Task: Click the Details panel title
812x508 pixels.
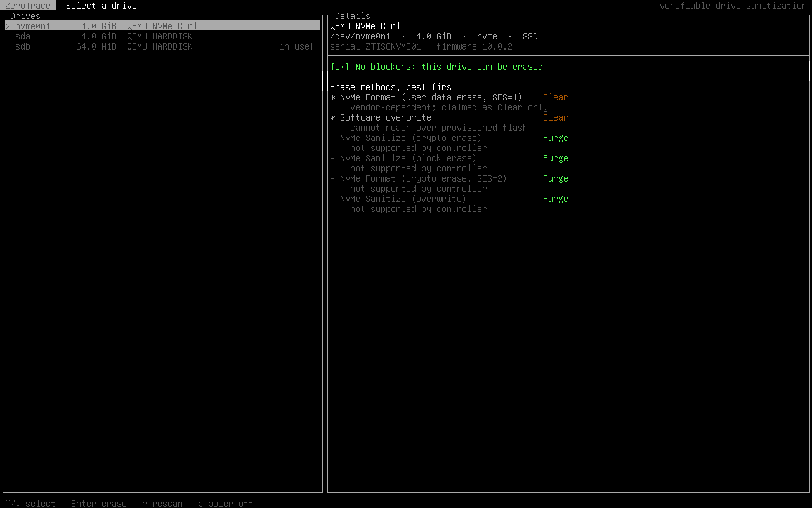Action: [353, 16]
